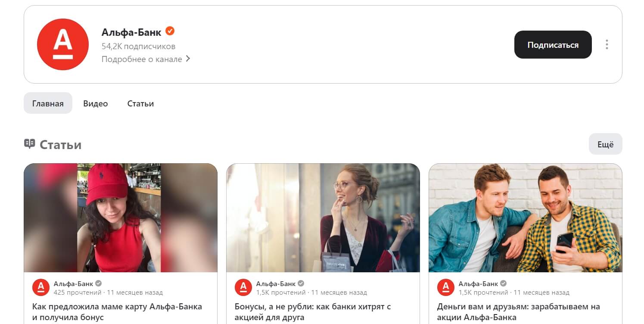Click the read count under Деньги вам и друзьям card author
Viewport: 644px width, 324px height.
pyautogui.click(x=483, y=293)
